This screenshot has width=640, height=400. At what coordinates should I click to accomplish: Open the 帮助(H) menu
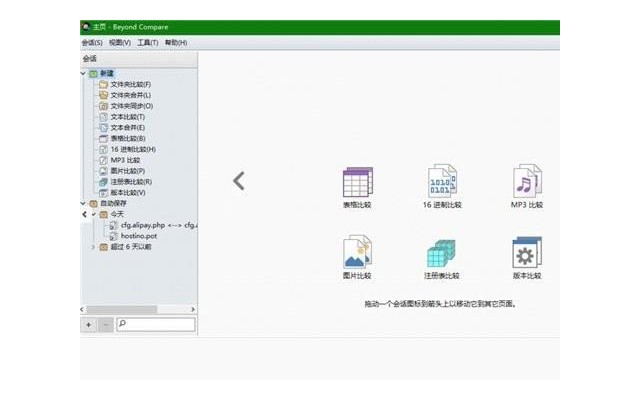176,42
